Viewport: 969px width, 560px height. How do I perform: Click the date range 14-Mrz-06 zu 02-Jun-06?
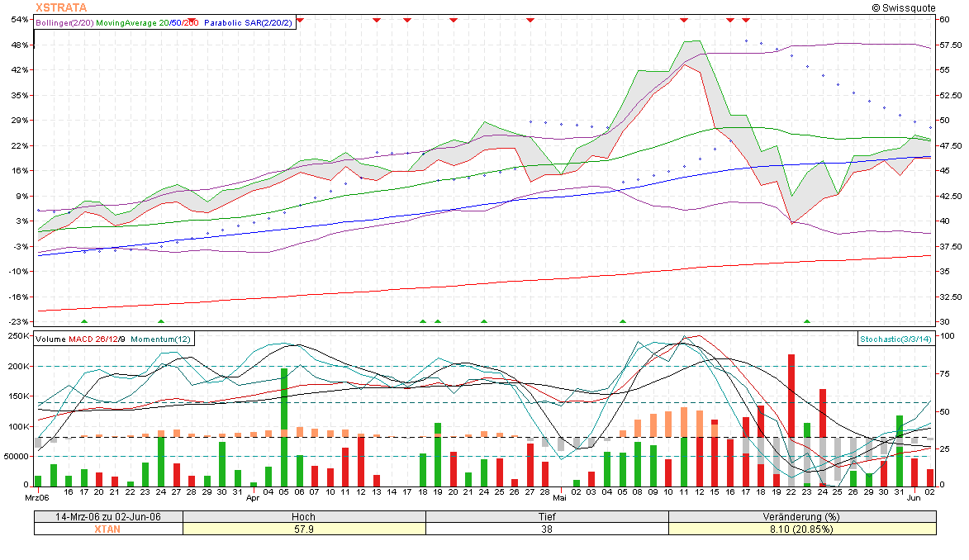108,517
